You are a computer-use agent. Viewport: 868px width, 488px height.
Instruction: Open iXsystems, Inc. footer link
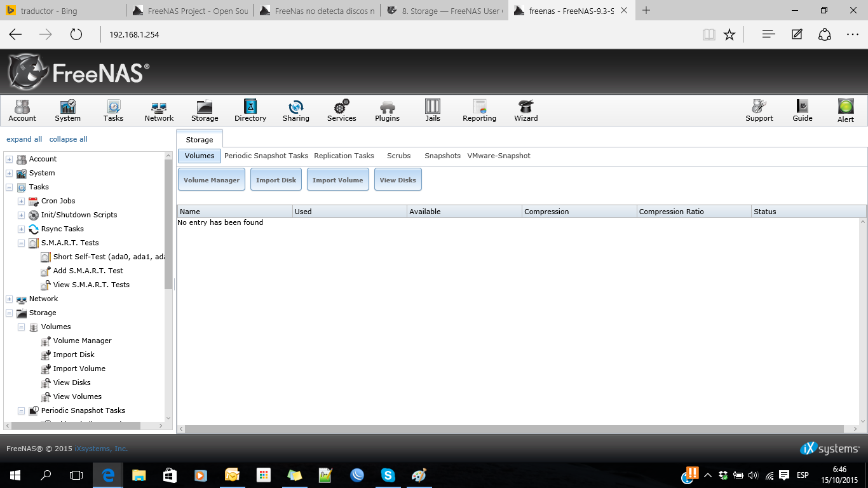click(x=101, y=449)
